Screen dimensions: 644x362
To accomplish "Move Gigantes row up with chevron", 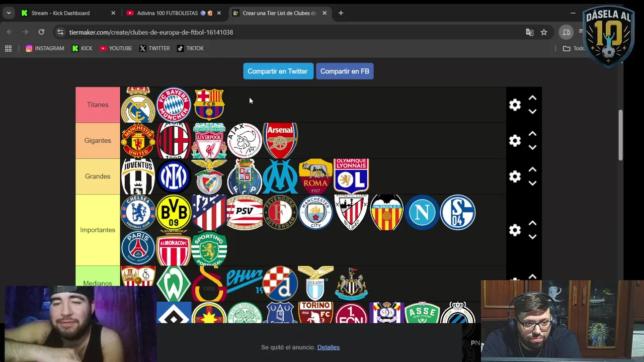I will click(532, 134).
